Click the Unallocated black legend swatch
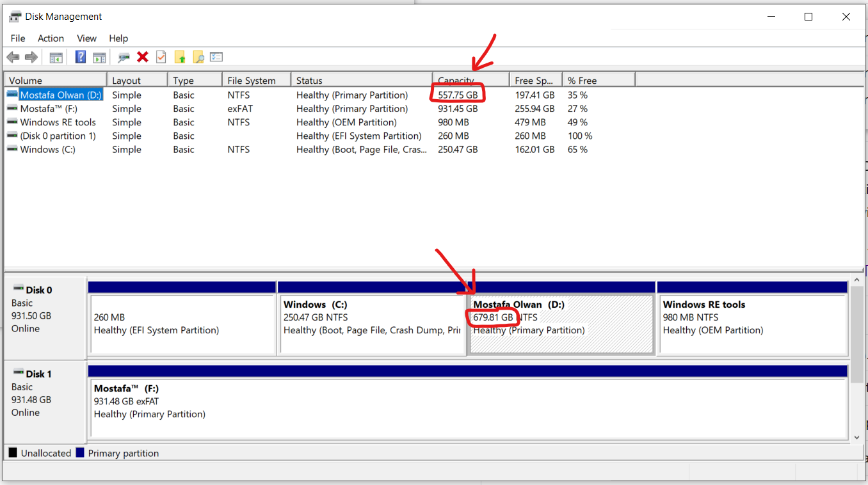This screenshot has height=485, width=868. [13, 452]
